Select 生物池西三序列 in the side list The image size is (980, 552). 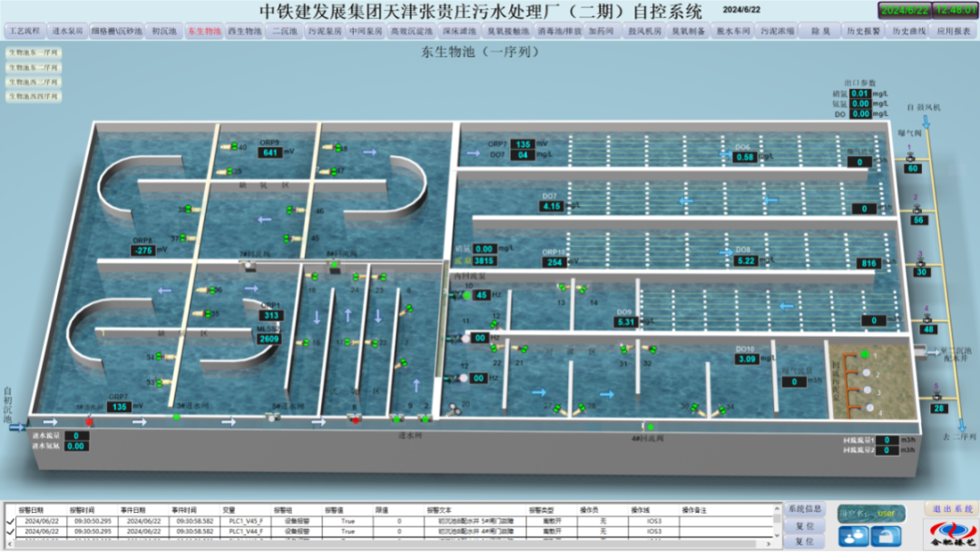tap(34, 82)
